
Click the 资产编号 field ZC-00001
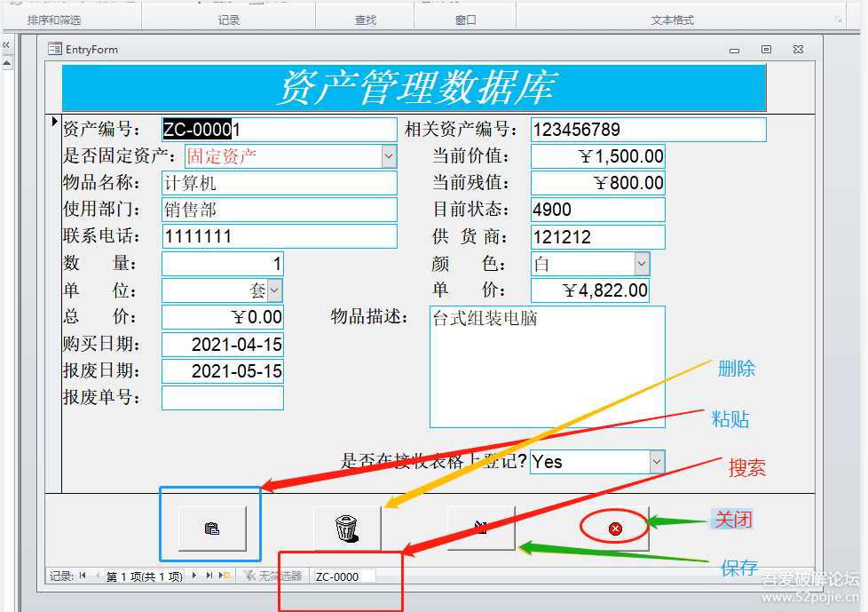pyautogui.click(x=280, y=130)
